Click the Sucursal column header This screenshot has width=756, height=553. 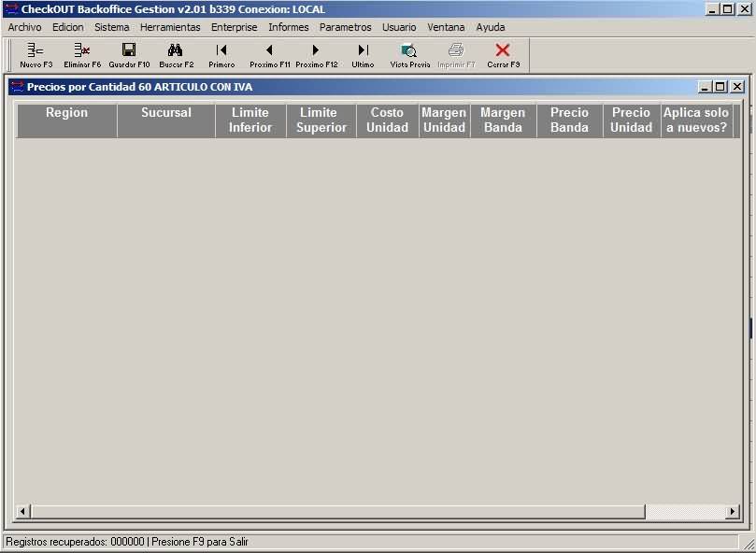[x=166, y=121]
